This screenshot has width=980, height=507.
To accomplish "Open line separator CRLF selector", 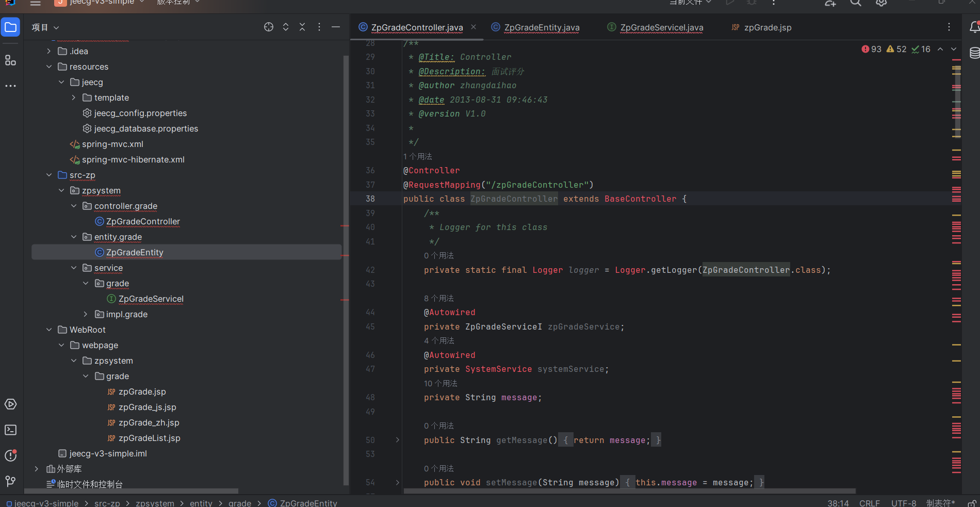I will pos(870,503).
